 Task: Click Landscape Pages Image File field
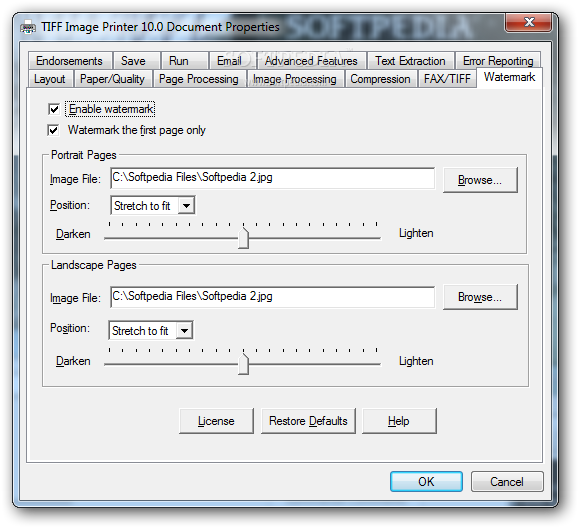(273, 297)
